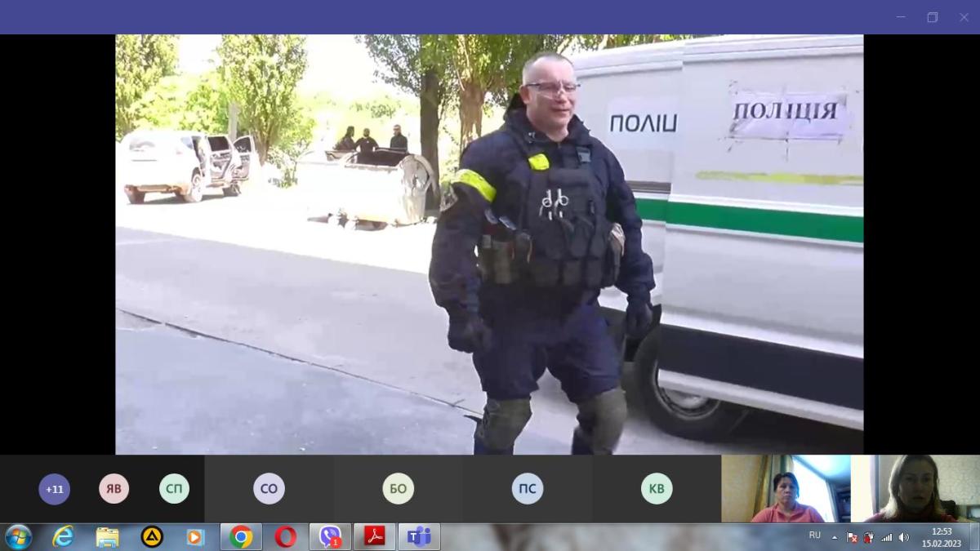Open Windows Explorer folder icon

coord(107,536)
